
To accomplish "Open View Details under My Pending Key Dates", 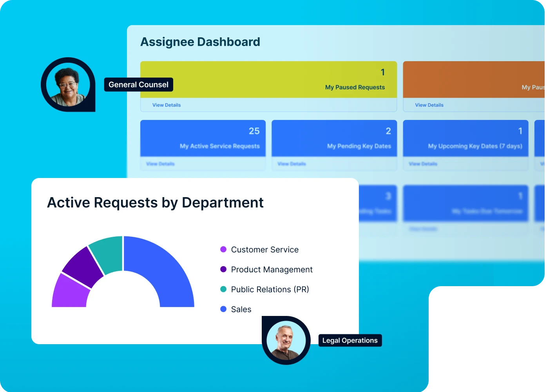I will (292, 164).
